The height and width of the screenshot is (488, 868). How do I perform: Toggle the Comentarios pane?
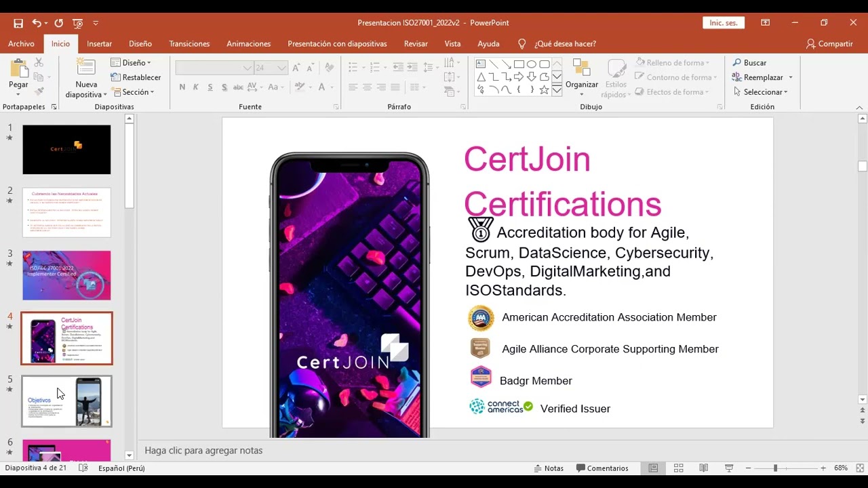[x=602, y=468]
